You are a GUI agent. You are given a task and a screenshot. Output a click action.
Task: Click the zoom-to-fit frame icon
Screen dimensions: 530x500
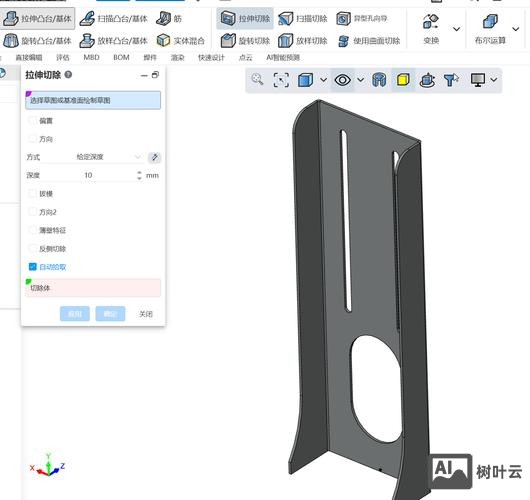tap(281, 80)
